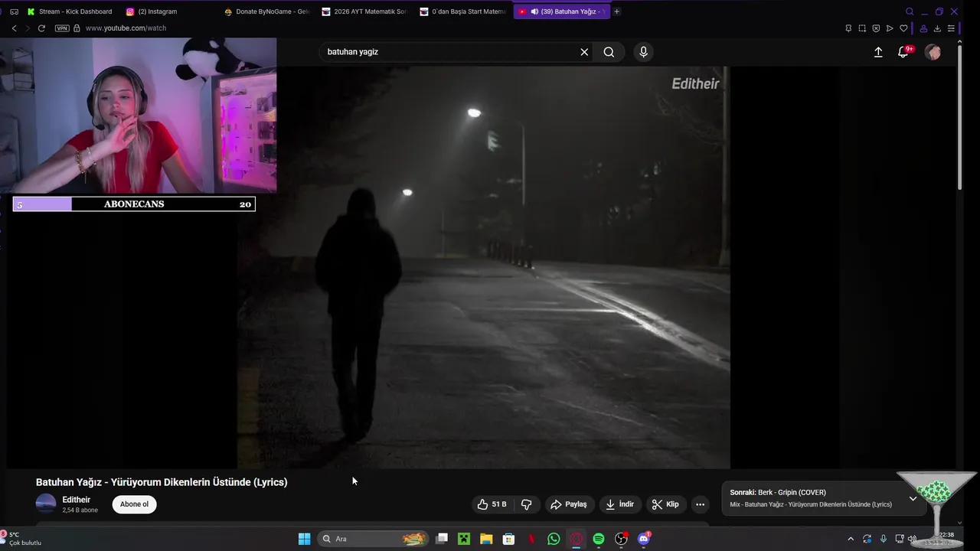Click the 2,54 B abone subscriber count
The height and width of the screenshot is (551, 980).
(x=80, y=510)
